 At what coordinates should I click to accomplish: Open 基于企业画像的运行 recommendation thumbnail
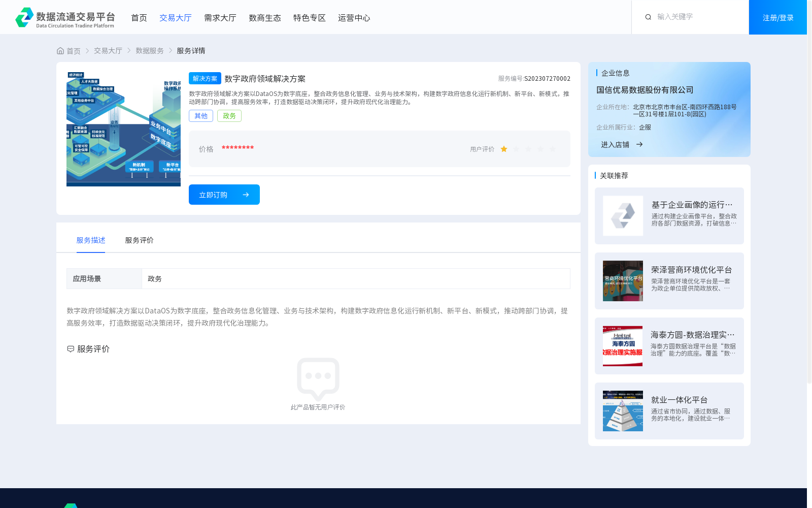(623, 216)
